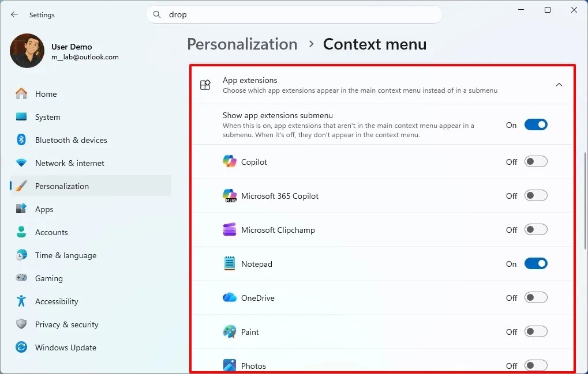Open Accessibility settings
The height and width of the screenshot is (374, 588).
[x=91, y=301]
